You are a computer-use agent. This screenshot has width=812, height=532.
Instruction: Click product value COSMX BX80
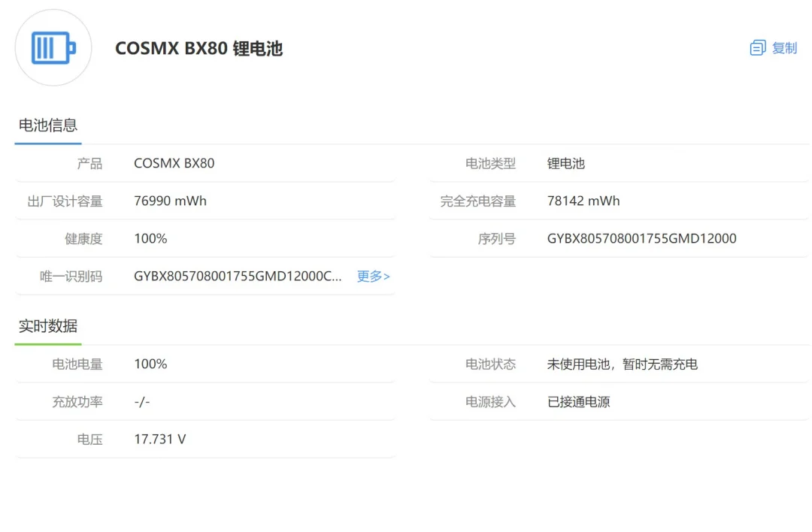[x=174, y=164]
